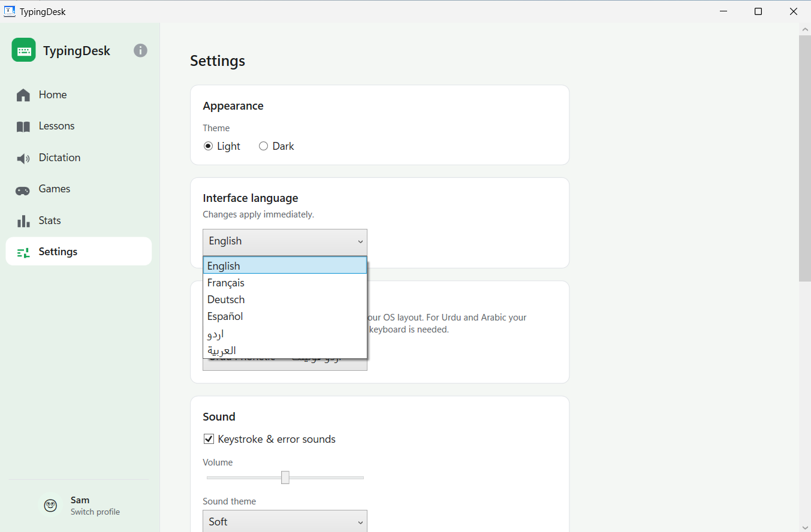This screenshot has width=811, height=532.
Task: Open the Games section
Action: pyautogui.click(x=79, y=189)
